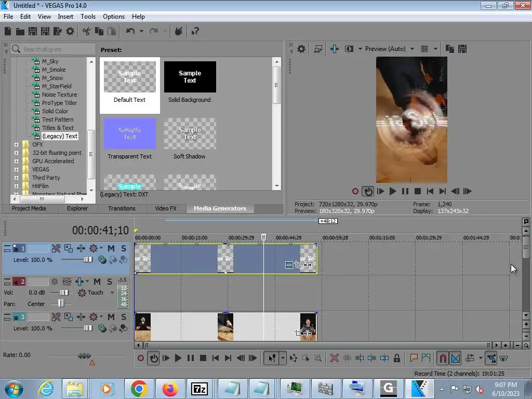Save the project using the first Save icon
The image size is (532, 399).
[33, 31]
